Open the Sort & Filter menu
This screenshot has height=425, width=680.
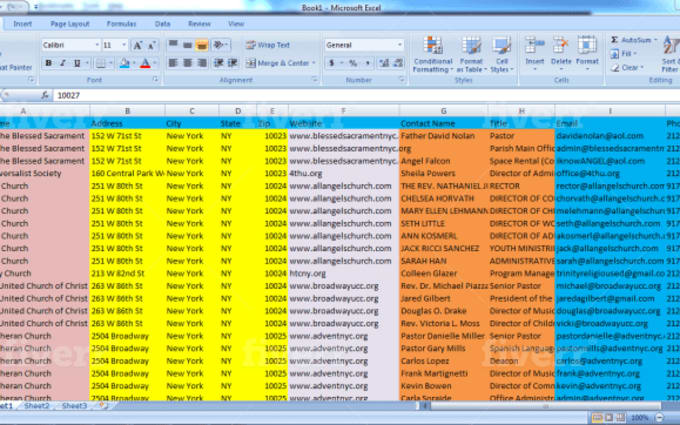tap(670, 54)
